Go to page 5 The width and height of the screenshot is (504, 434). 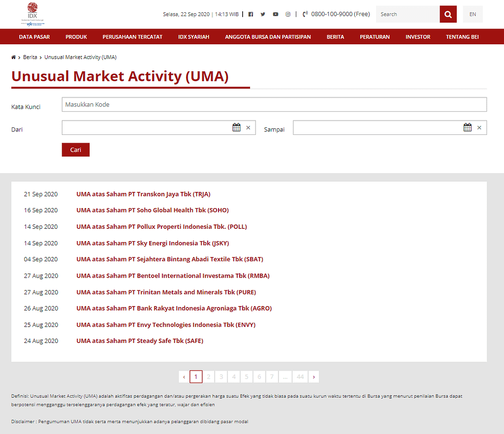247,377
